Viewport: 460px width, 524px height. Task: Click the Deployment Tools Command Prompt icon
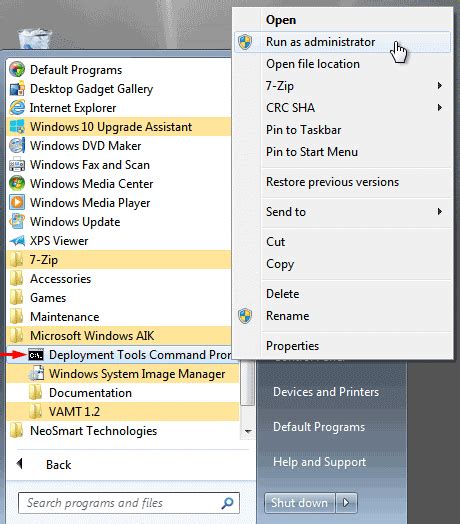(36, 355)
